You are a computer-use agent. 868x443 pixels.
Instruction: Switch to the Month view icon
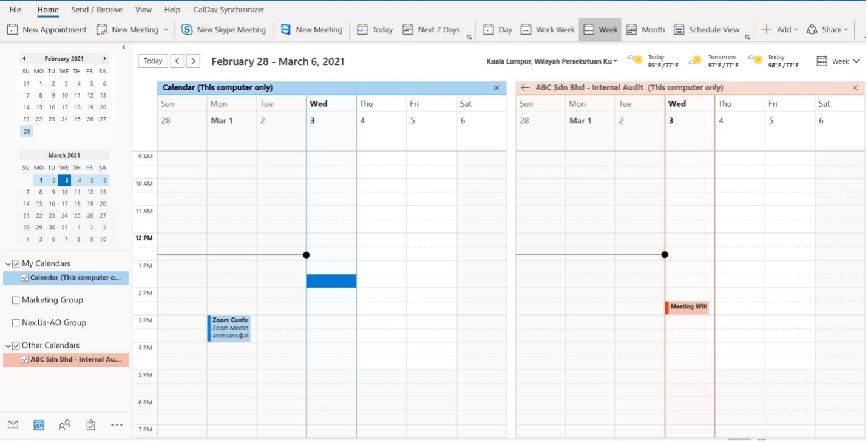pos(632,29)
